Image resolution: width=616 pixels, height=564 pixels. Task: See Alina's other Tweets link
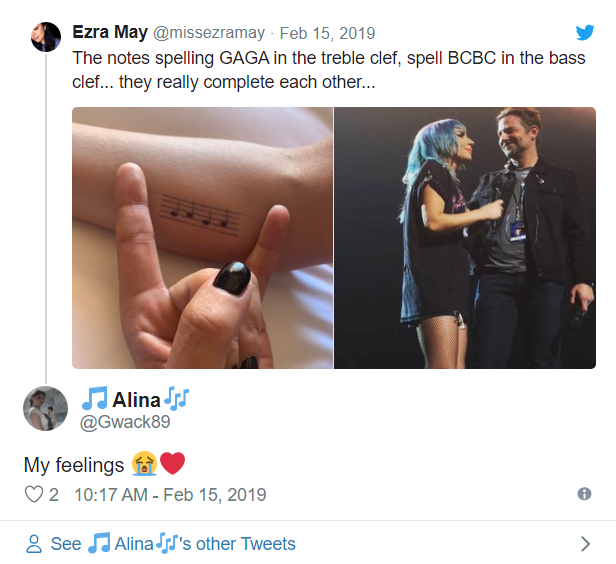pyautogui.click(x=173, y=544)
